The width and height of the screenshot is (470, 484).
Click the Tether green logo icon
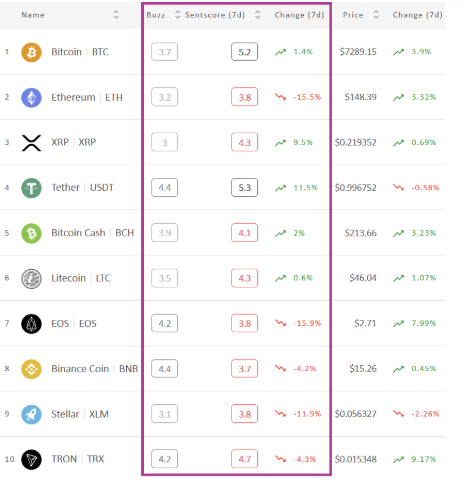click(31, 188)
